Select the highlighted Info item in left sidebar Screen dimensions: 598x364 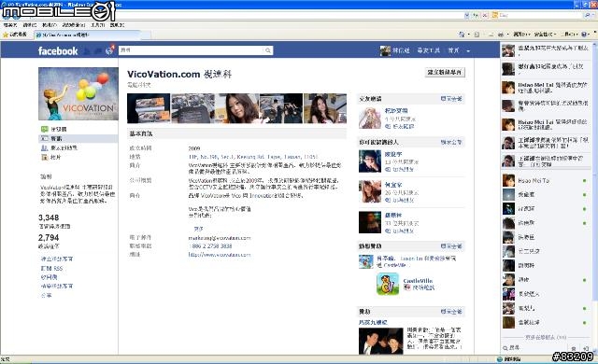pos(78,138)
